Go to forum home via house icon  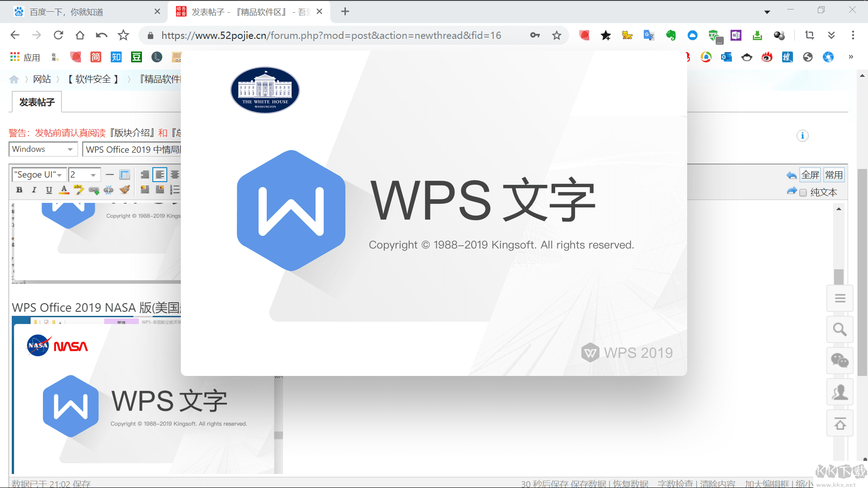14,80
